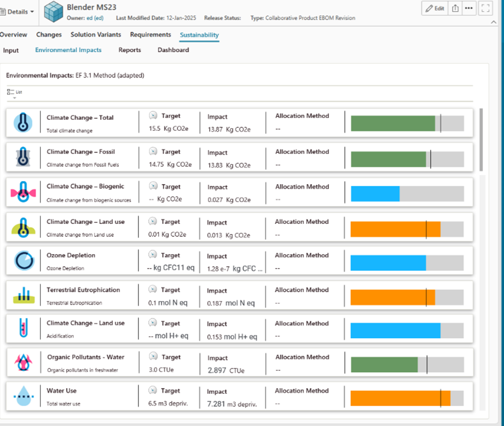
Task: Click the Water Use droplet icon
Action: (22, 396)
